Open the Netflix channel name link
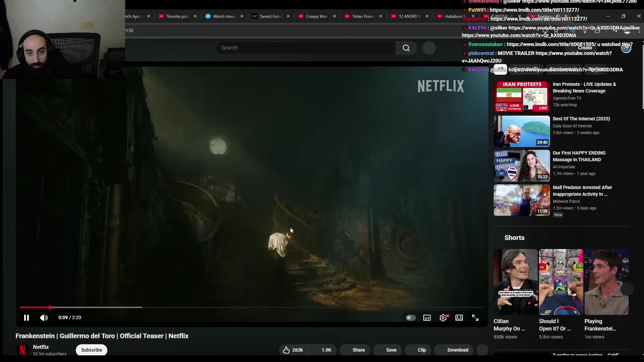The height and width of the screenshot is (362, 644). point(41,347)
